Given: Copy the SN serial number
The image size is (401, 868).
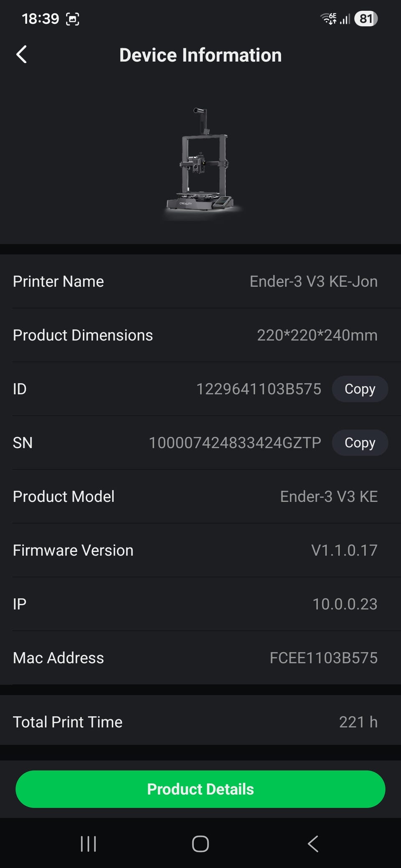Looking at the screenshot, I should tap(360, 443).
